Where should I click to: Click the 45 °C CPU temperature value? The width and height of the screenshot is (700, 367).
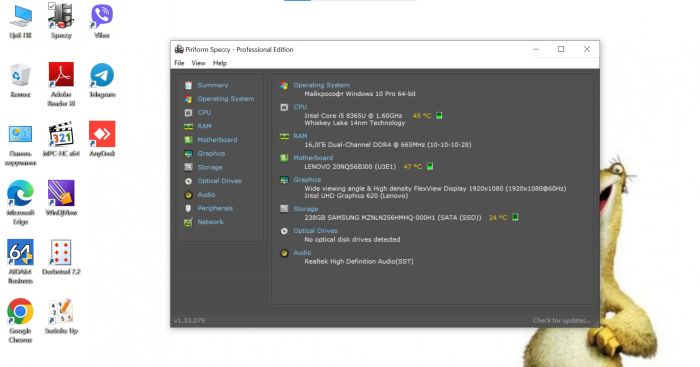coord(422,116)
